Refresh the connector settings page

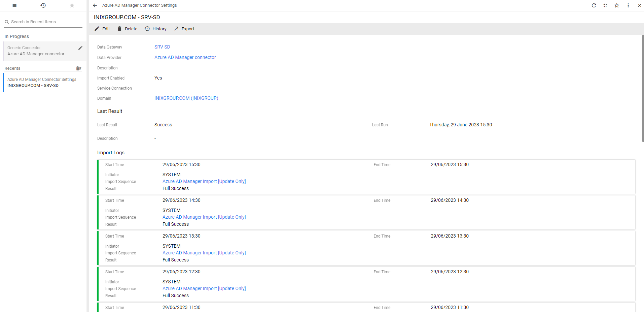pos(594,5)
